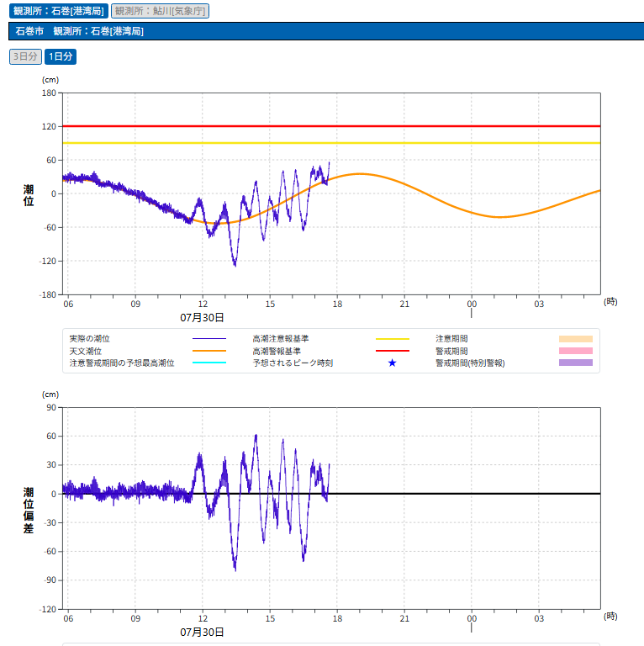This screenshot has width=644, height=646.
Task: Click the red 高潮警報基準 legend line
Action: click(x=392, y=351)
